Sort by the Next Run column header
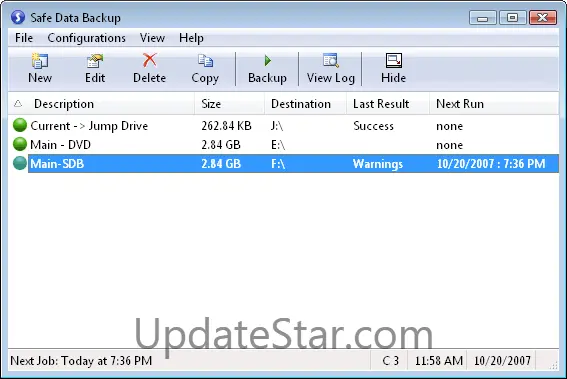This screenshot has height=379, width=567. [x=494, y=104]
